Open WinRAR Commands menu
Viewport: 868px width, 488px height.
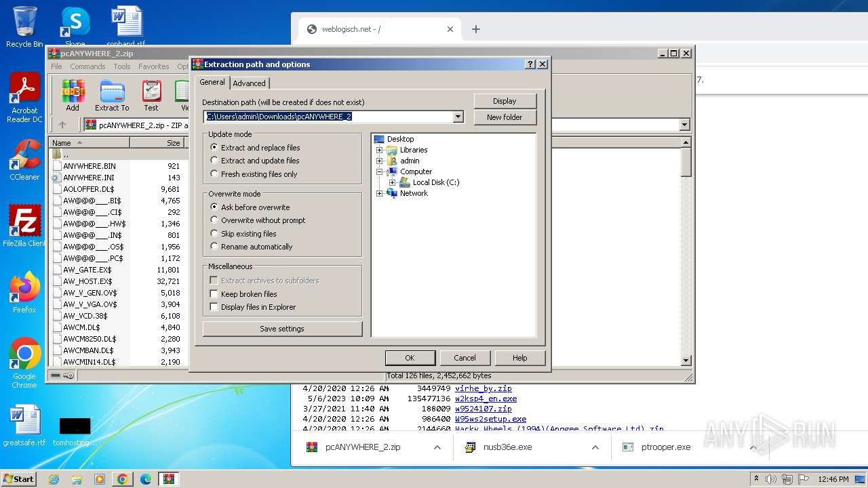[x=87, y=66]
